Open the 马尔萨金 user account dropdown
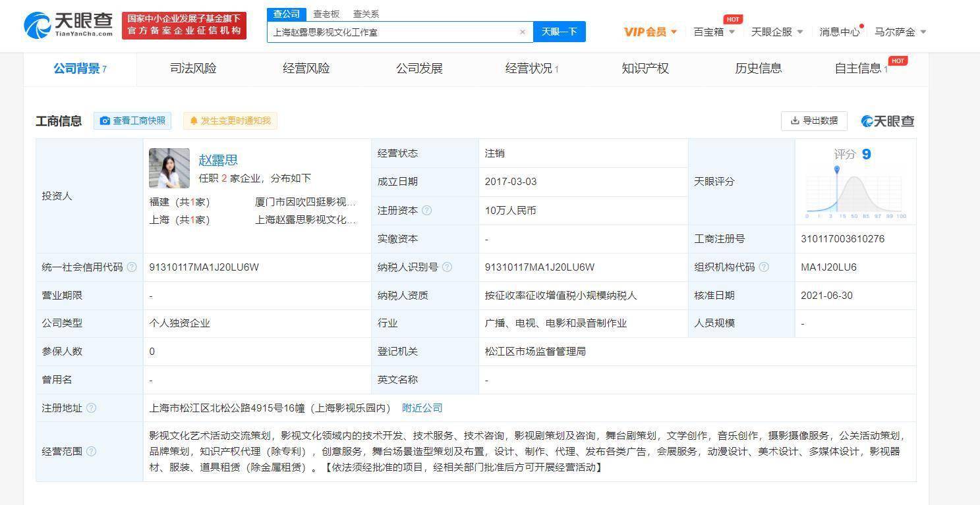 (x=900, y=32)
